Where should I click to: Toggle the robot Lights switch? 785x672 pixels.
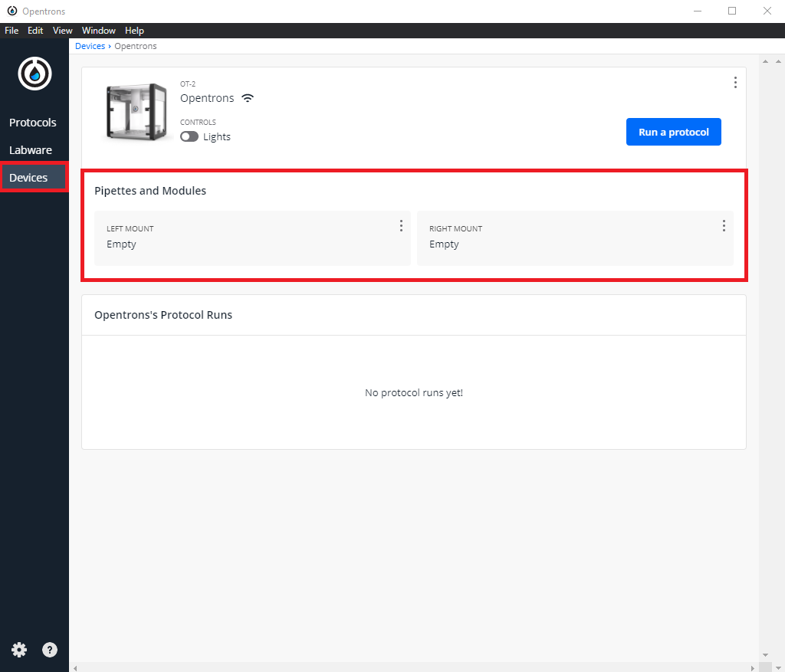click(189, 136)
